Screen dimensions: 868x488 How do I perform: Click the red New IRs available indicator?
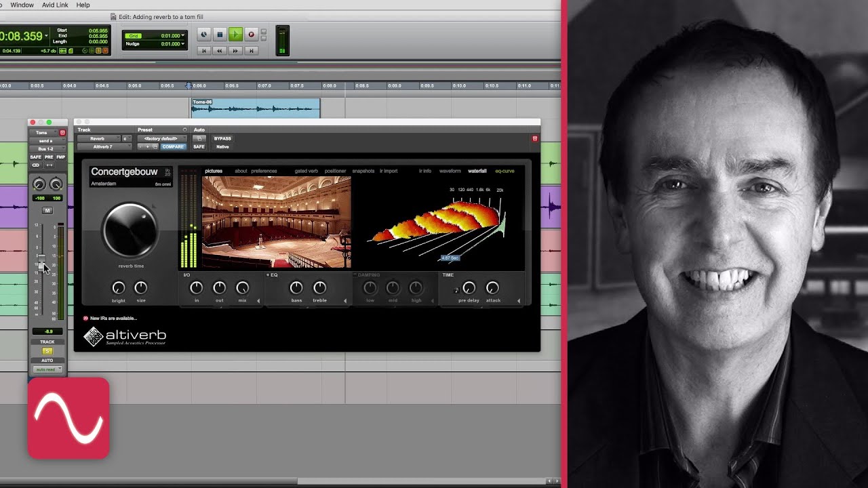85,318
